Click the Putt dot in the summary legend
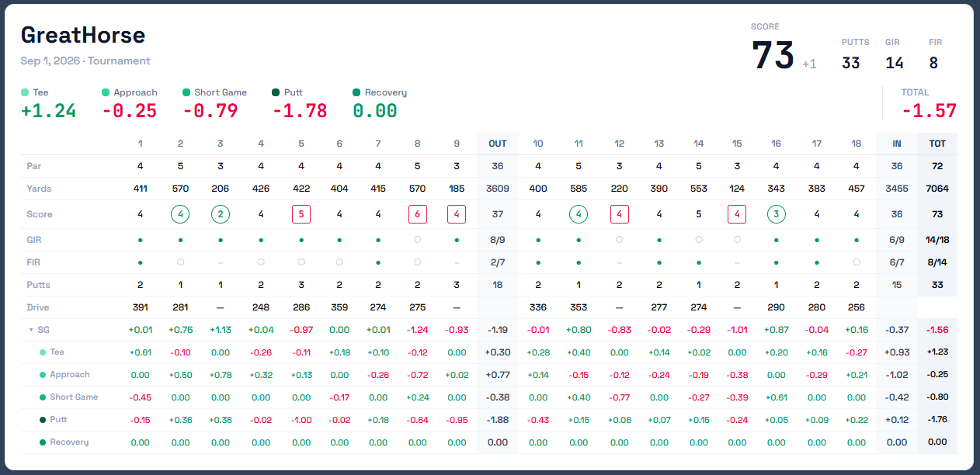This screenshot has width=980, height=475. point(276,92)
